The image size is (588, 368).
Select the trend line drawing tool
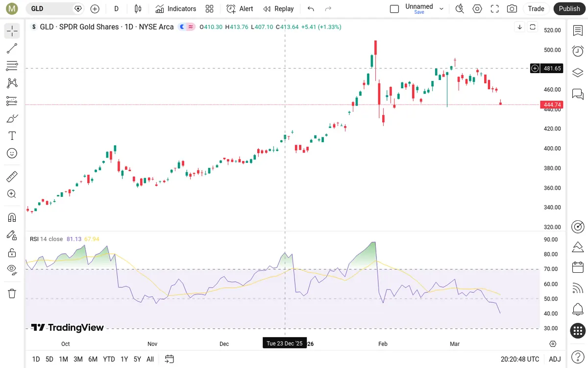[x=12, y=48]
